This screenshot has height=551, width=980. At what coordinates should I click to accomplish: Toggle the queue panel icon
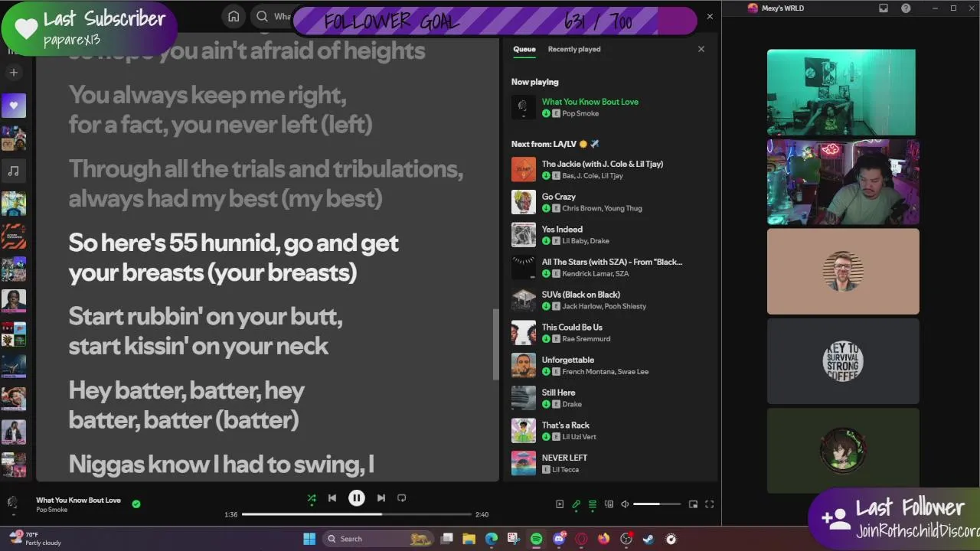point(592,504)
